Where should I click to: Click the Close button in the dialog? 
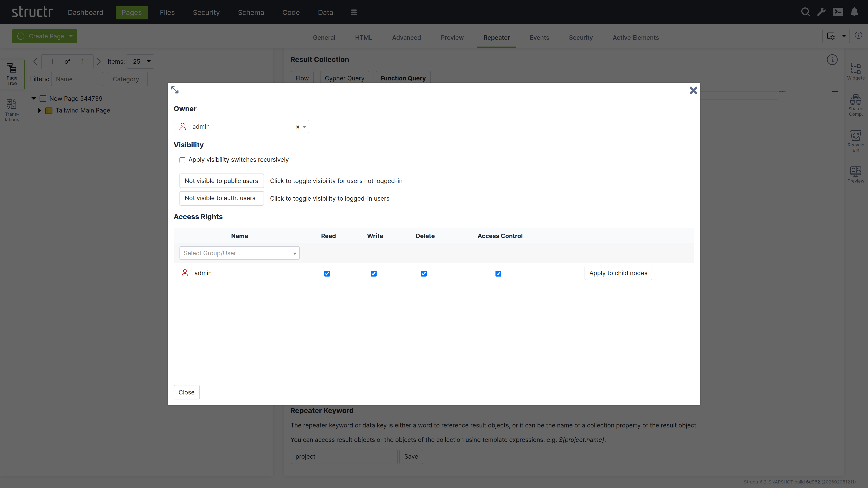[x=186, y=392]
